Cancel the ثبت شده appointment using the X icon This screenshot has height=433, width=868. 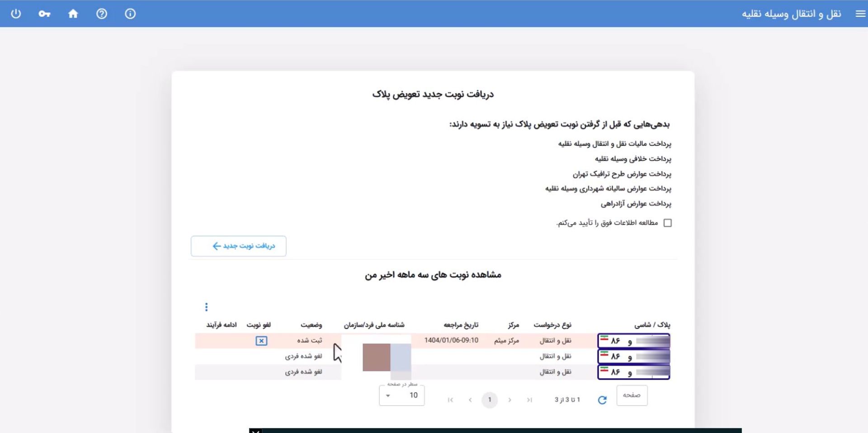(261, 341)
